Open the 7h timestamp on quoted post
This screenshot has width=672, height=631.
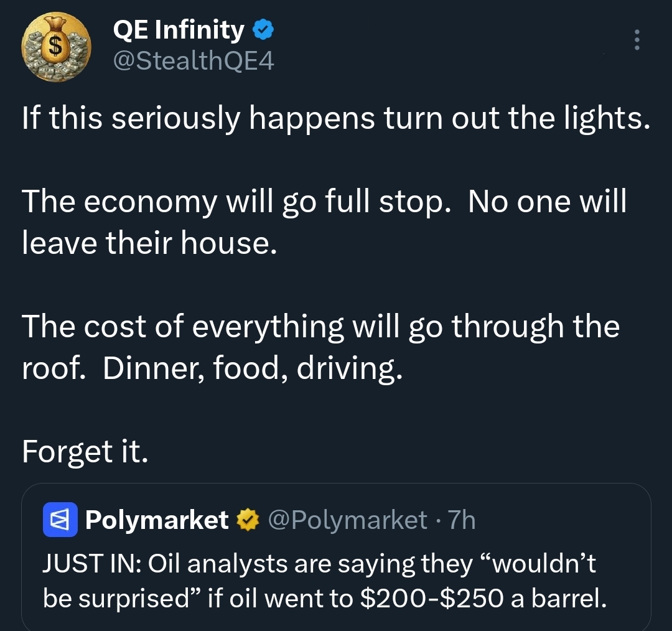coord(462,520)
